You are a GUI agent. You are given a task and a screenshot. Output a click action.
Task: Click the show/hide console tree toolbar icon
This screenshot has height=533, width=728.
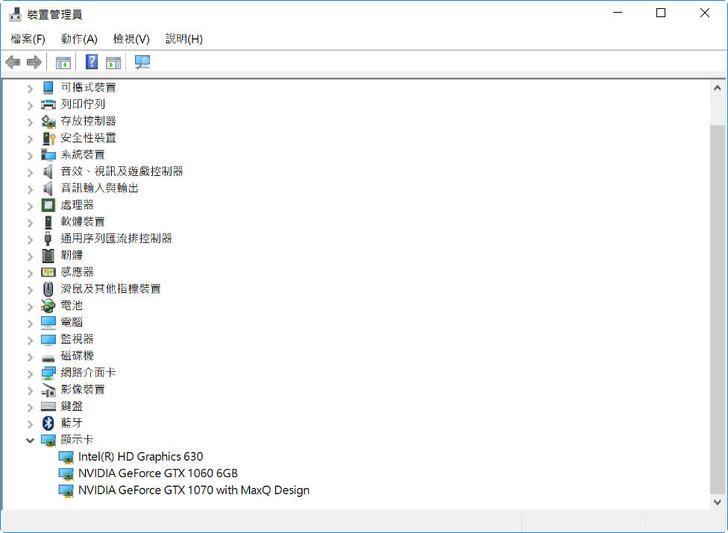(63, 62)
